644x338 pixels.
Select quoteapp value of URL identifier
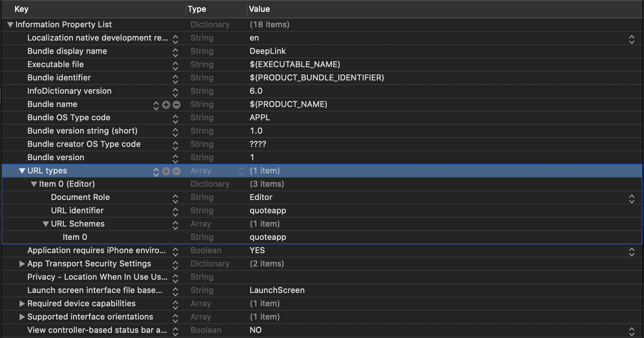(268, 211)
